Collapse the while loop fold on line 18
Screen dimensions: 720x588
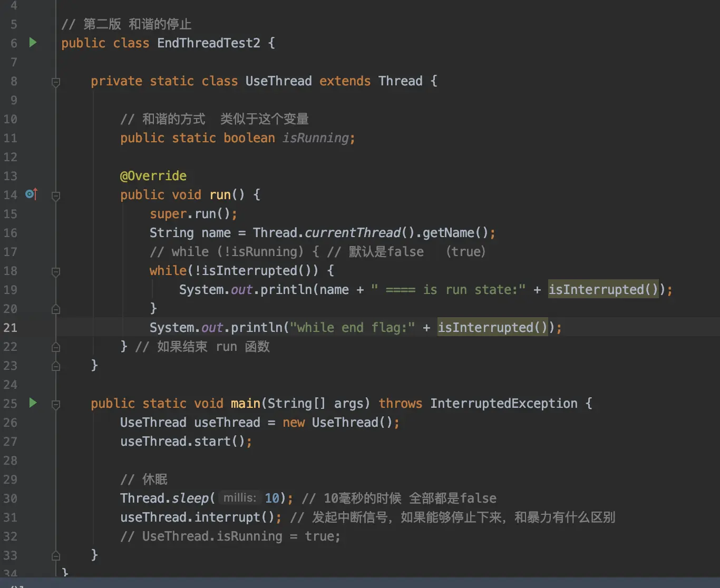coord(56,271)
